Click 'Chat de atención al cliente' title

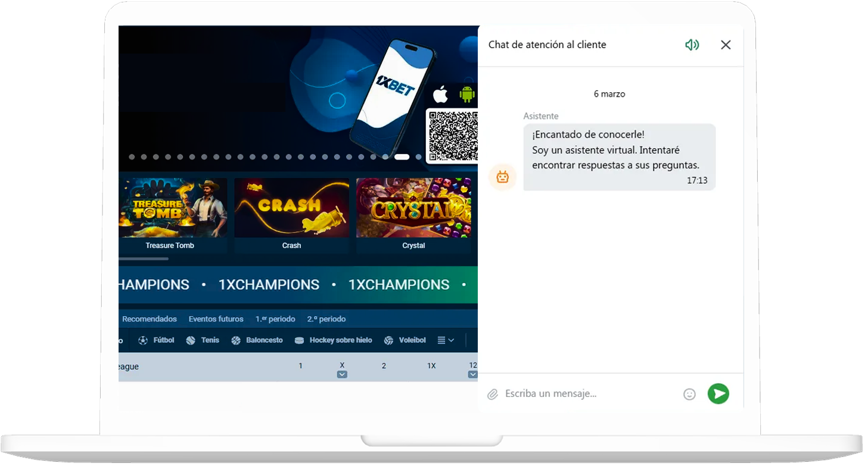547,45
